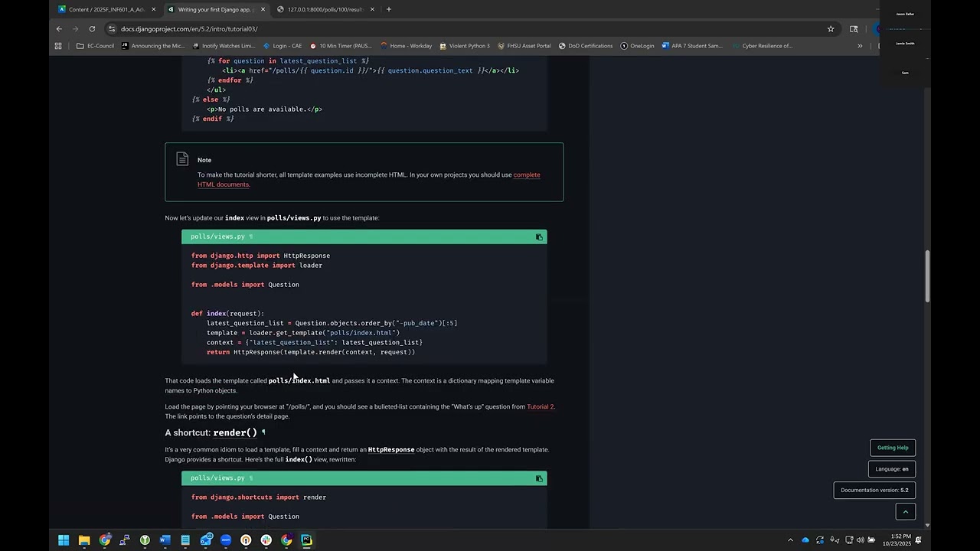This screenshot has height=551, width=980.
Task: Open the notification bell in system tray
Action: [918, 540]
